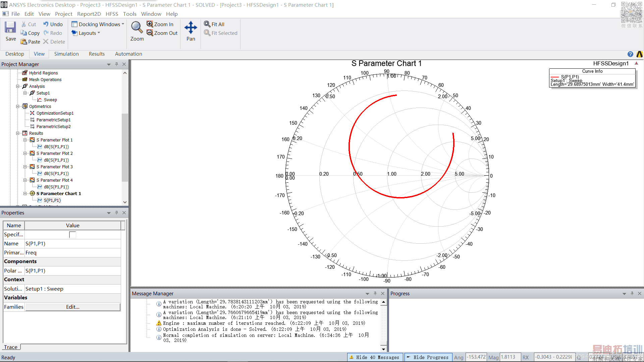Open the Layouts dropdown
This screenshot has width=644, height=362.
tap(86, 33)
